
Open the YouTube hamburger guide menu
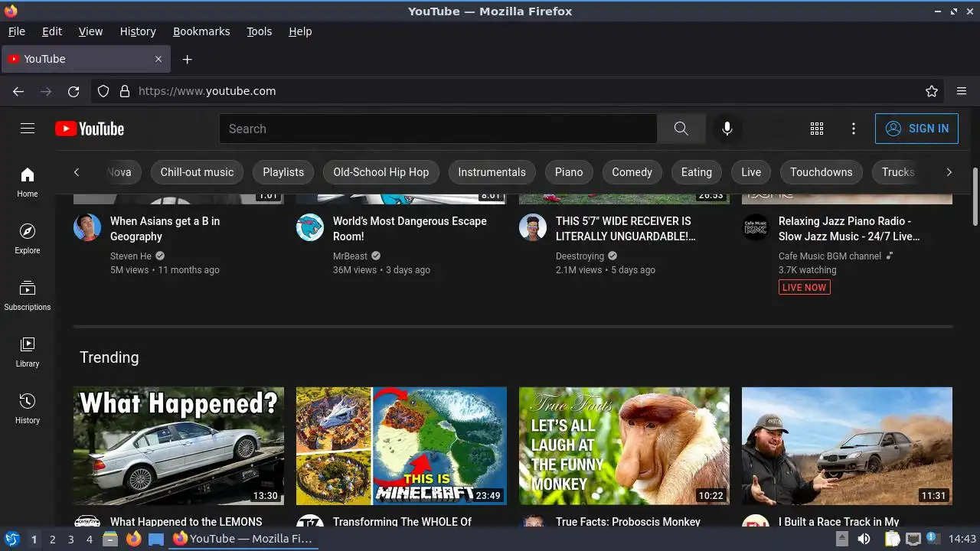pos(28,129)
